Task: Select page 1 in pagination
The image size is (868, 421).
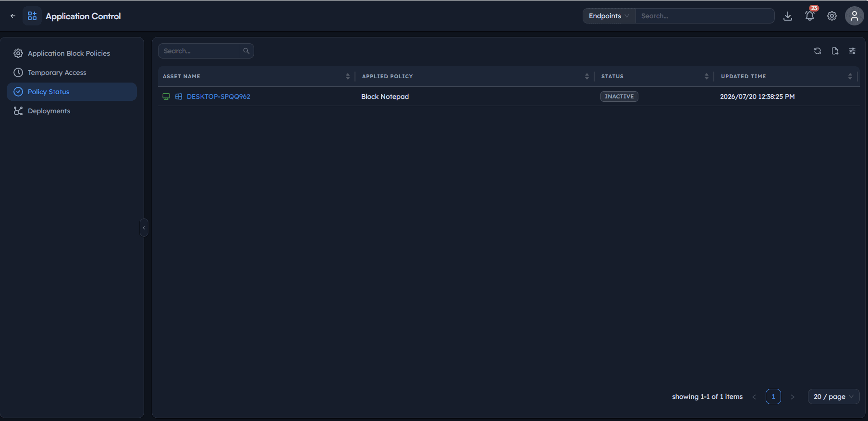Action: coord(773,397)
